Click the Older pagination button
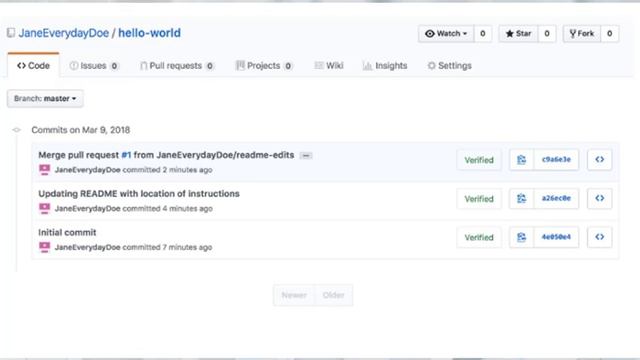This screenshot has height=360, width=640. pos(333,295)
